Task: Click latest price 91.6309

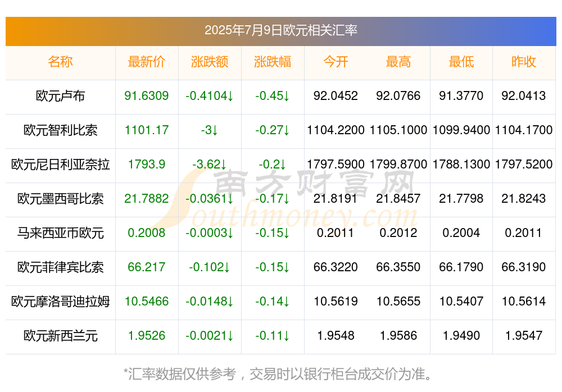Action: (147, 95)
